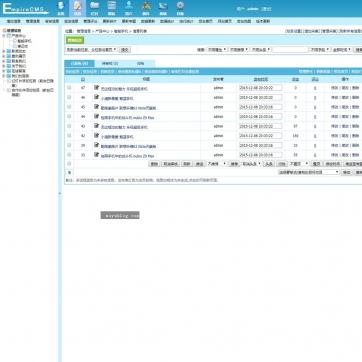Open the Plugin icon in top navigation
The image size is (362, 362).
(146, 8)
